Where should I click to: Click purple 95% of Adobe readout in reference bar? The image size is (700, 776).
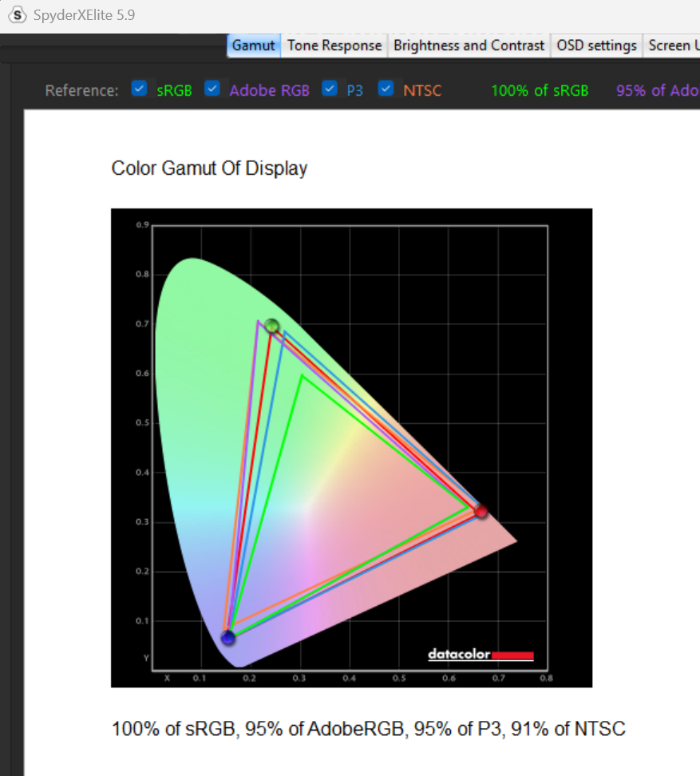coord(656,90)
